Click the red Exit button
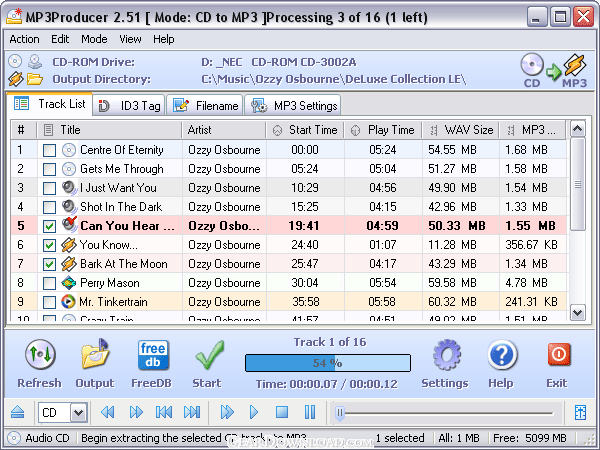The height and width of the screenshot is (450, 600). pos(558,364)
